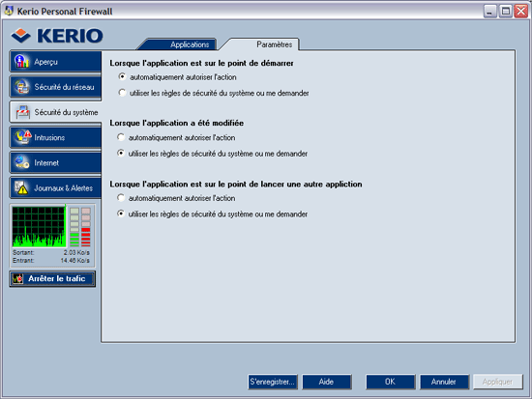Click the Kerio logo
Screen dimensions: 532x399
(x=57, y=36)
